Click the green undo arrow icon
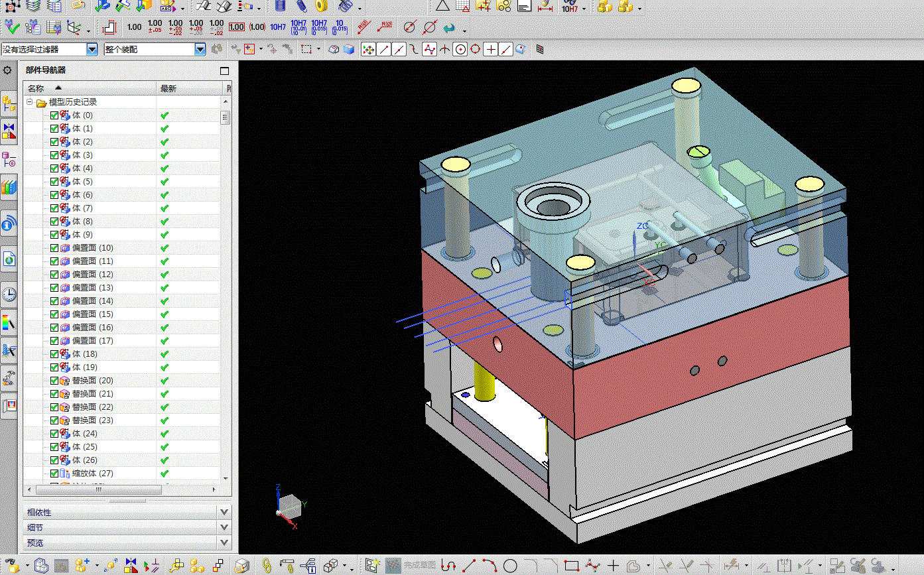 pyautogui.click(x=449, y=27)
